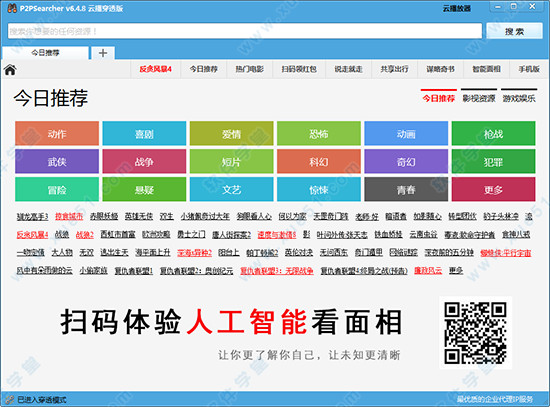The height and width of the screenshot is (407, 550).
Task: Focus the resource search input field
Action: click(244, 31)
